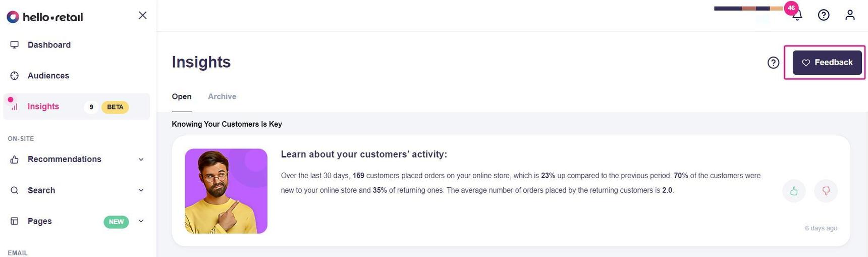Viewport: 868px width, 257px height.
Task: Expand the Pages menu chevron
Action: click(141, 221)
